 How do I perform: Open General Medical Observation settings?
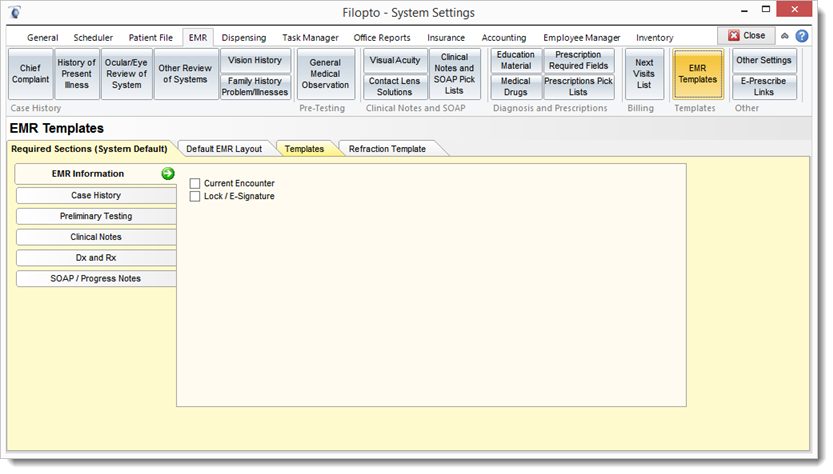click(x=325, y=74)
